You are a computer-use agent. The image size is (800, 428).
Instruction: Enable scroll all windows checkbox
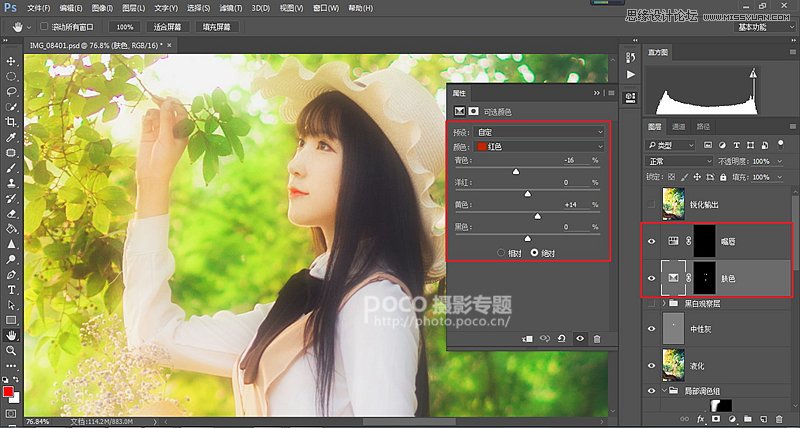coord(44,27)
